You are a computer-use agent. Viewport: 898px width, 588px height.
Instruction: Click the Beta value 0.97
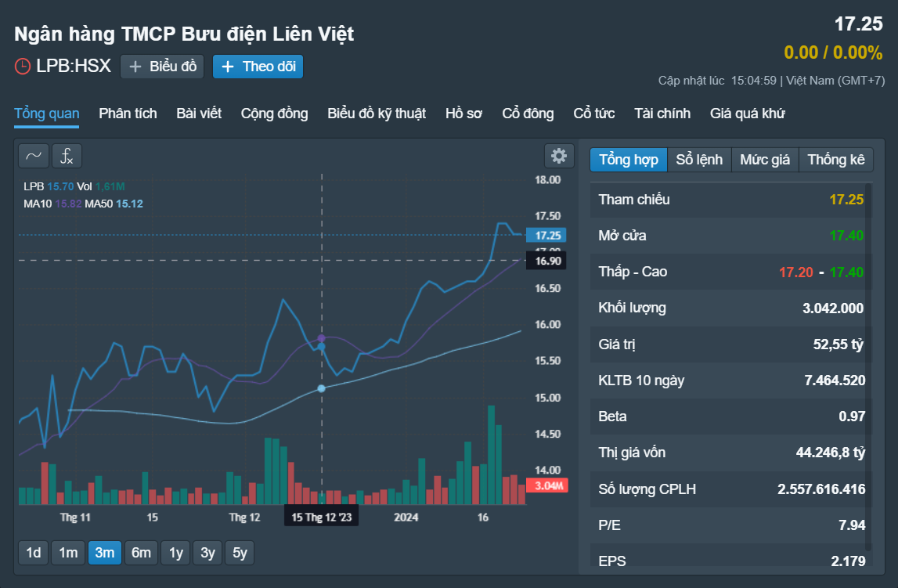[x=852, y=417]
